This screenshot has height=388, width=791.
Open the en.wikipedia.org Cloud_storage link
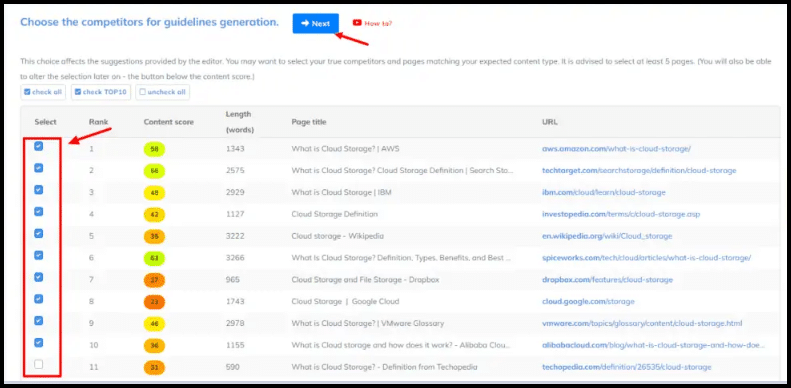pos(607,236)
